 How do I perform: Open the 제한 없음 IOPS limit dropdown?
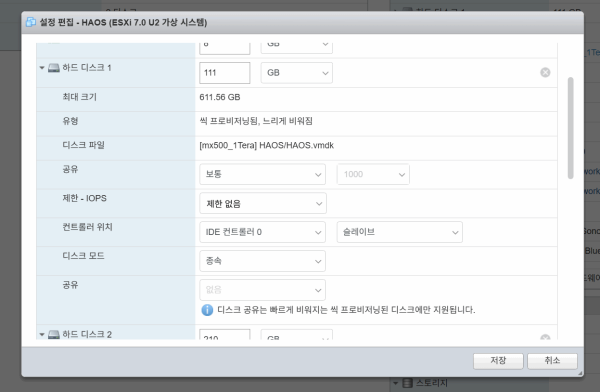pyautogui.click(x=263, y=203)
